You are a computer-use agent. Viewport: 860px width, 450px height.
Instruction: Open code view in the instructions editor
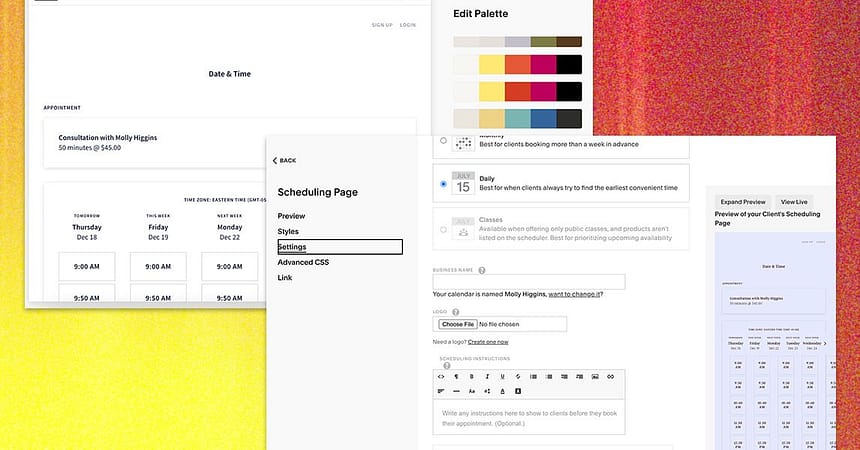coord(441,376)
